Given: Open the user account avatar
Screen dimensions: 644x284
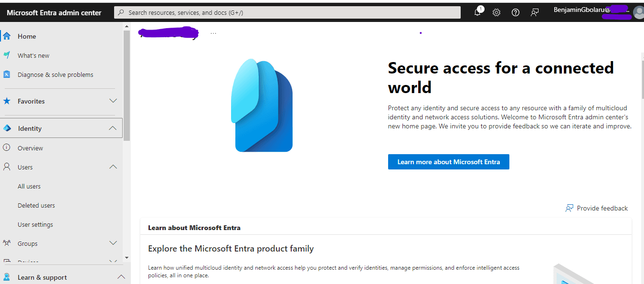Looking at the screenshot, I should click(638, 12).
